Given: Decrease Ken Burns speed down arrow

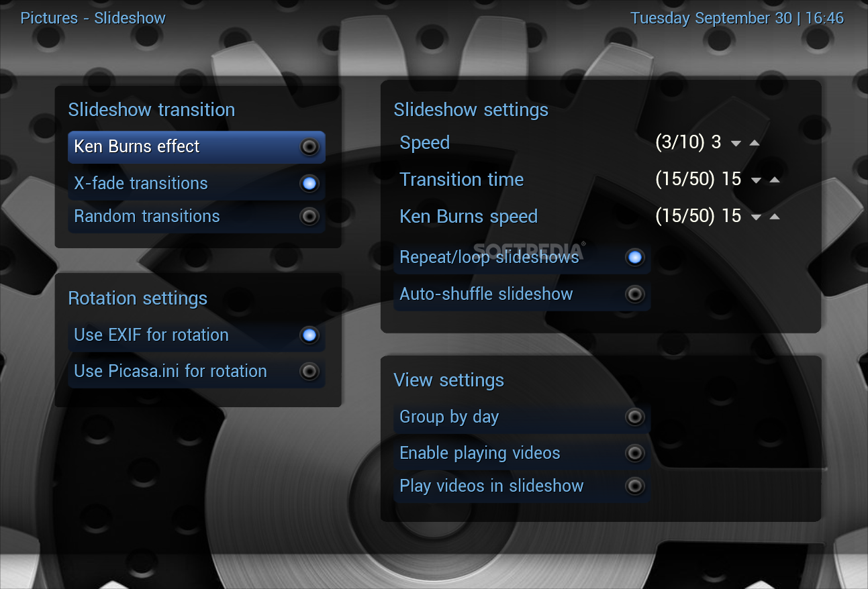Looking at the screenshot, I should [x=757, y=217].
